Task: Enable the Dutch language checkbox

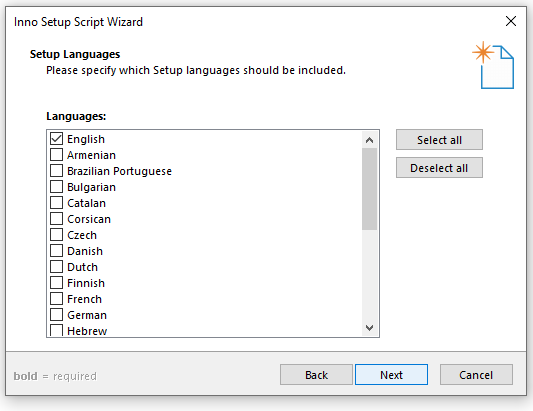Action: 56,267
